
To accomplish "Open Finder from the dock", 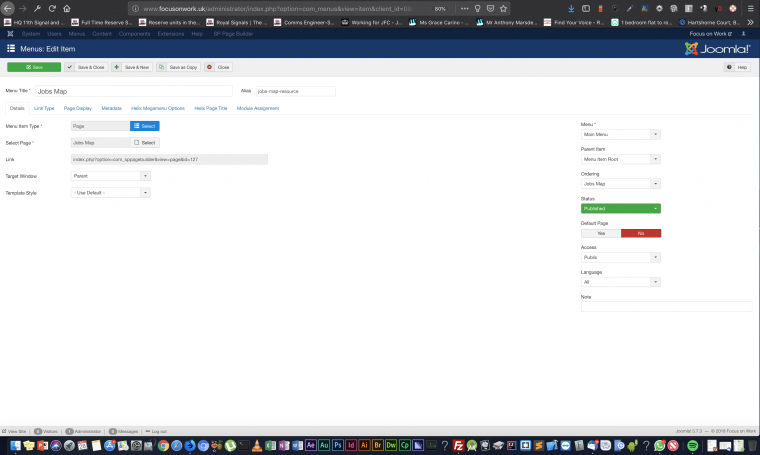I will (x=16, y=445).
